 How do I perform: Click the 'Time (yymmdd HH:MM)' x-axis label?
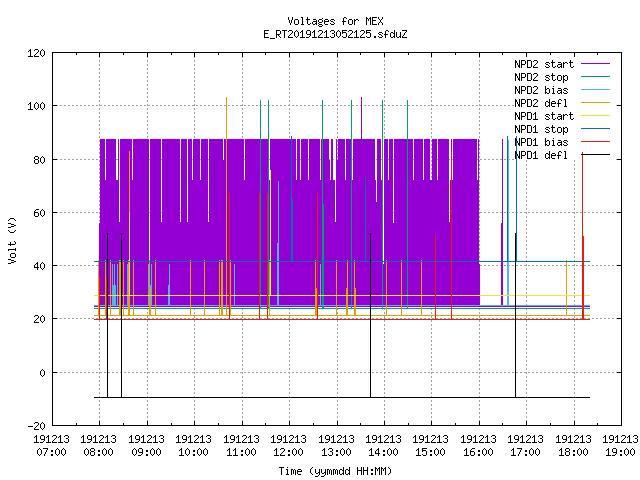coord(335,471)
